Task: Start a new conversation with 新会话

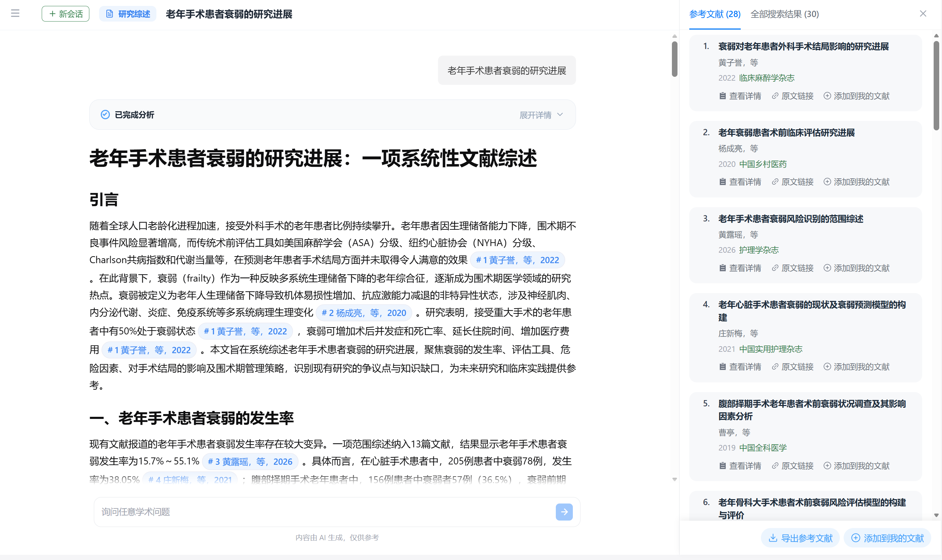Action: (x=66, y=14)
